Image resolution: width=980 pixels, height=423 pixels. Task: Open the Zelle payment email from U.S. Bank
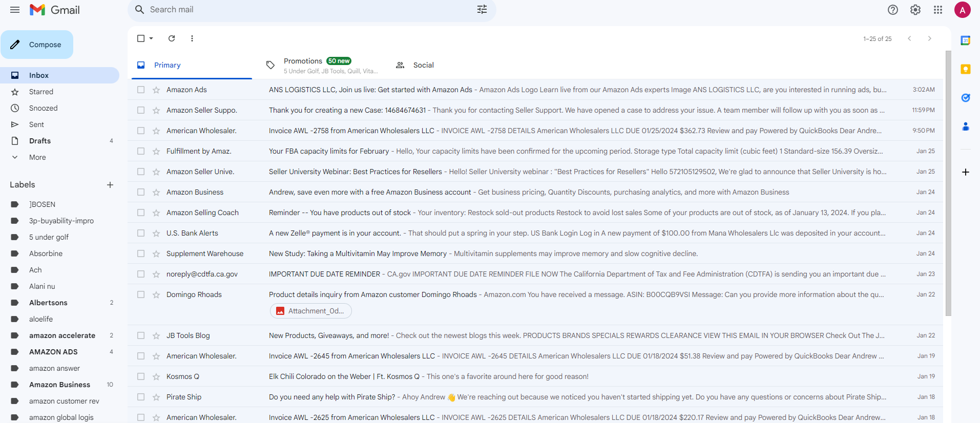pyautogui.click(x=535, y=233)
